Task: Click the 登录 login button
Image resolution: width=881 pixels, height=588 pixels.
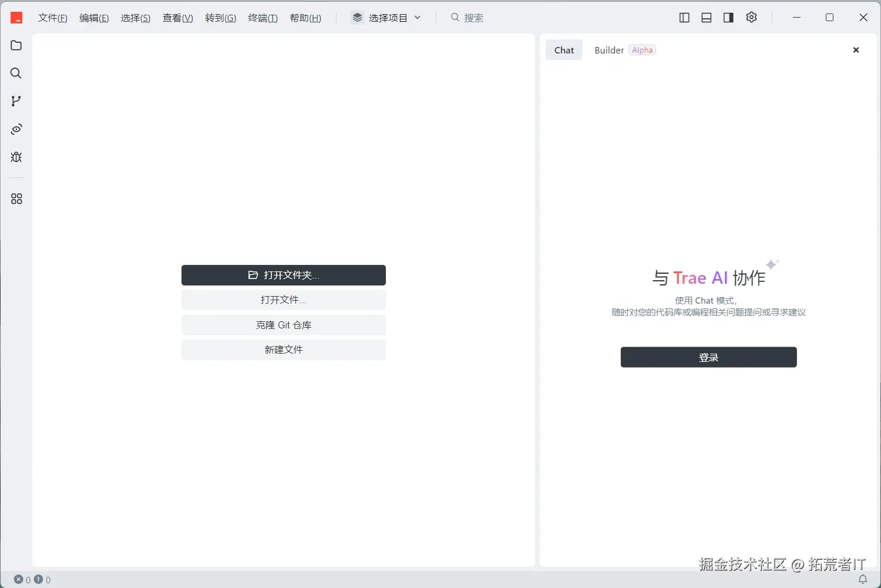Action: (709, 357)
